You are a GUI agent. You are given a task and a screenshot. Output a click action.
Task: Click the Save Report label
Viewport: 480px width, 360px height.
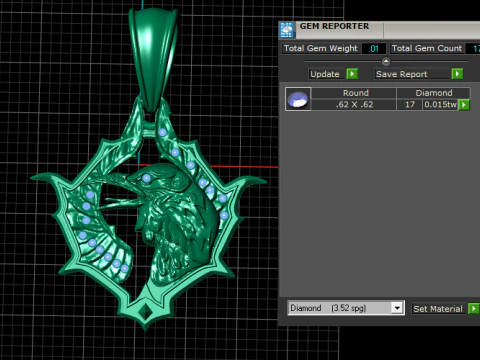click(x=402, y=74)
